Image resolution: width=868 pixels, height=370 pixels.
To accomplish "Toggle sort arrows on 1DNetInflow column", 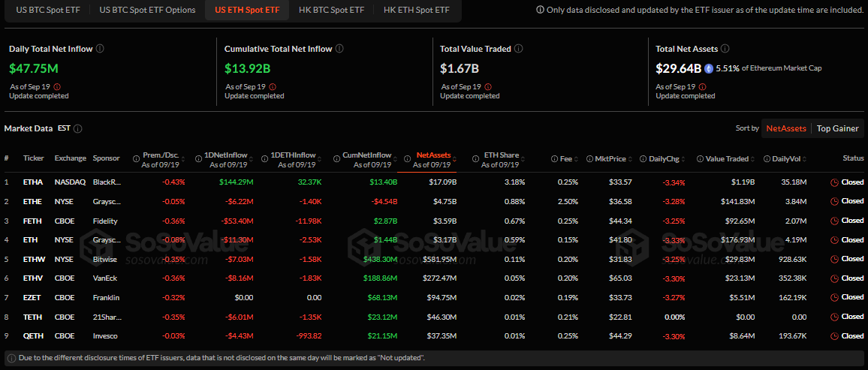I will point(252,158).
